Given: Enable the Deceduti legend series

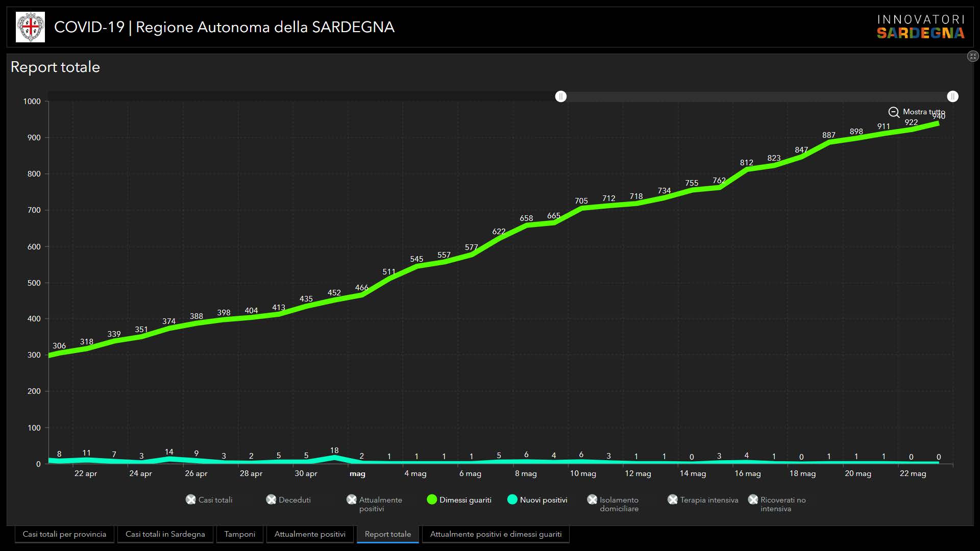Looking at the screenshot, I should [271, 500].
